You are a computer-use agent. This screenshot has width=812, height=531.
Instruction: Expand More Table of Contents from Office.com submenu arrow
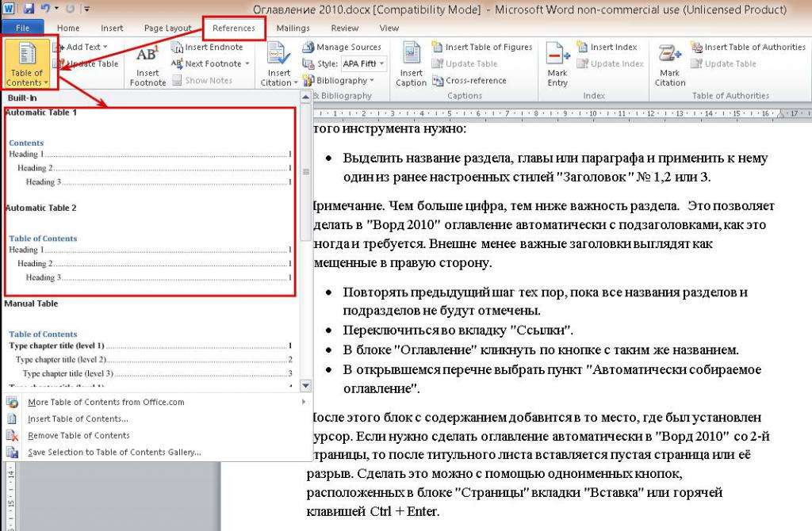coord(304,402)
